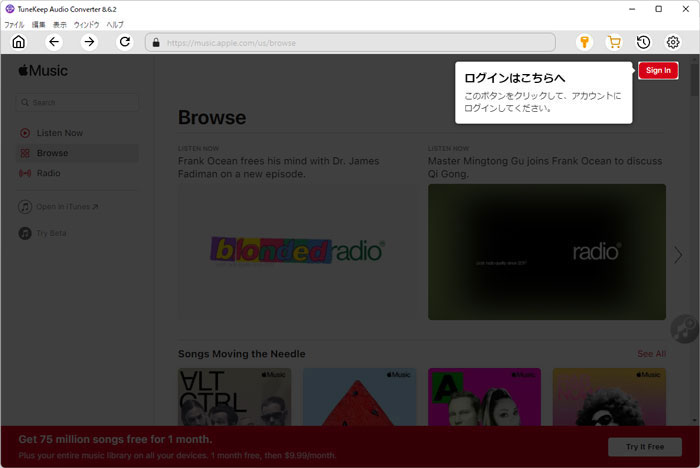Click the floating add-music round icon

pyautogui.click(x=684, y=329)
